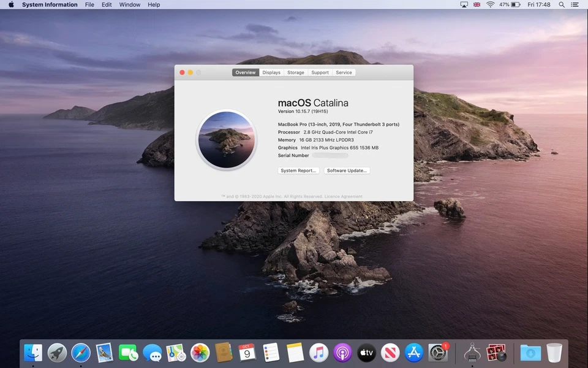Viewport: 588px width, 368px height.
Task: Open Photos pinwheel icon in Dock
Action: coord(200,353)
